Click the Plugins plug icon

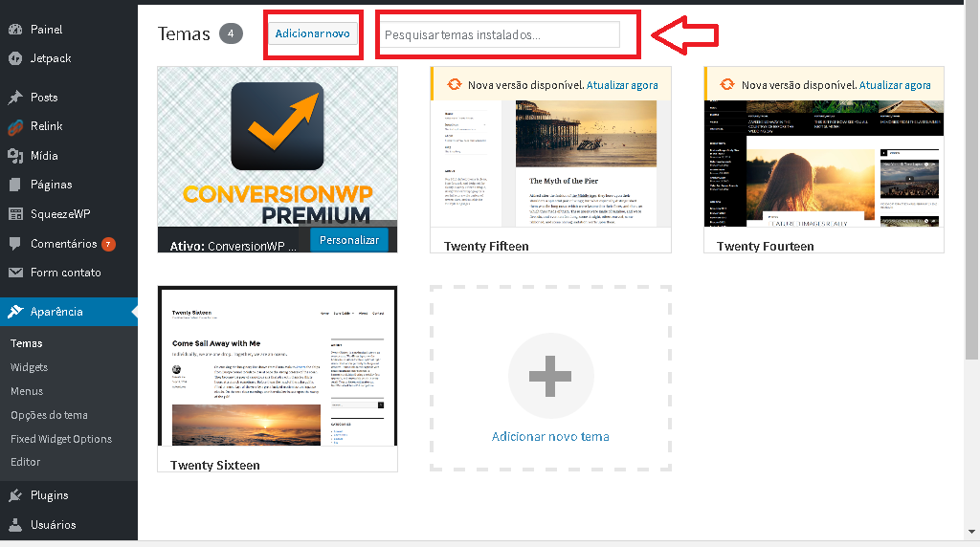click(15, 495)
